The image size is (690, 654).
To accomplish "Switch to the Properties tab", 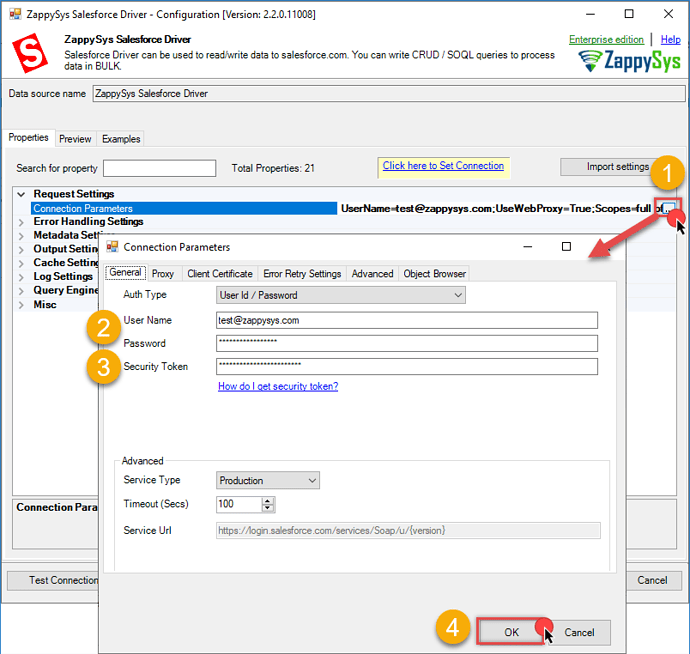I will [29, 138].
